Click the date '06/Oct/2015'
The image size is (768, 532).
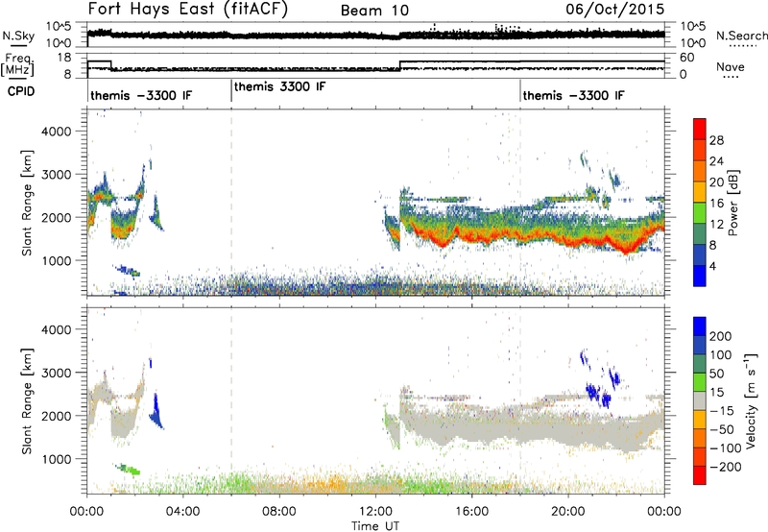point(615,10)
